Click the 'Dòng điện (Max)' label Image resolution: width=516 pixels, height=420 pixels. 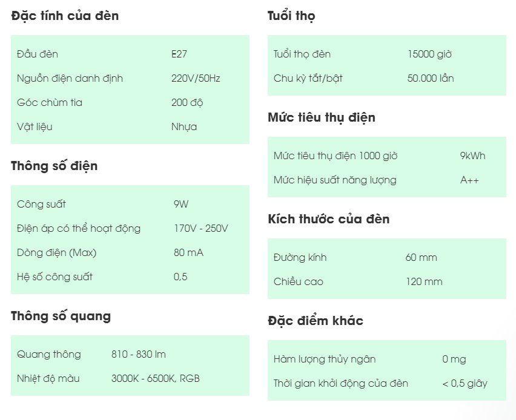(x=56, y=252)
